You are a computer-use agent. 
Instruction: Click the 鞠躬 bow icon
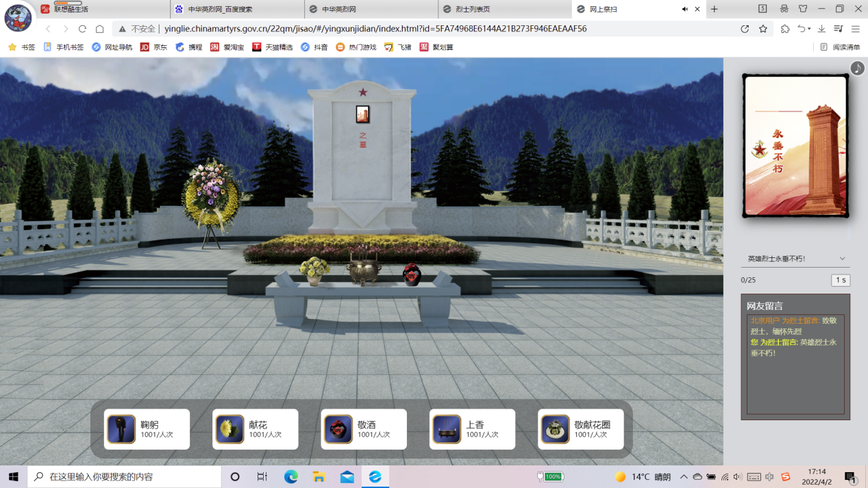[121, 429]
